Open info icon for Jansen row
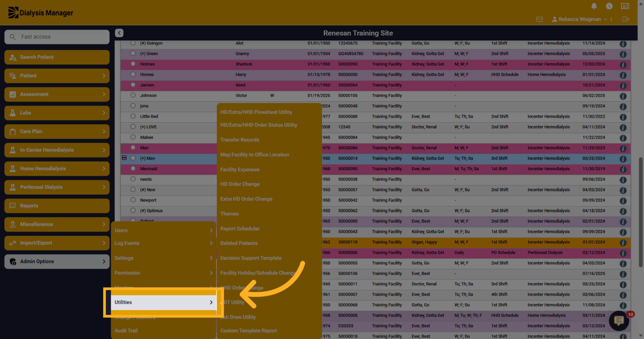The width and height of the screenshot is (644, 339). 623,86
